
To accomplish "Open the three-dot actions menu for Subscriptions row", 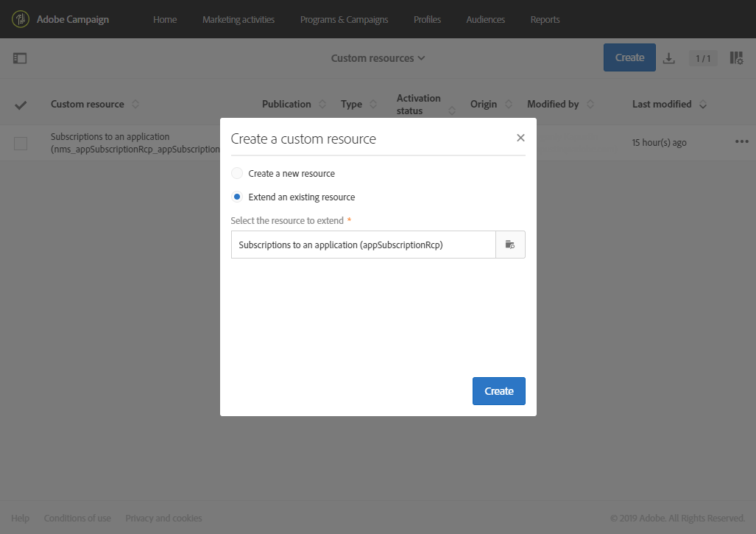I will coord(741,142).
